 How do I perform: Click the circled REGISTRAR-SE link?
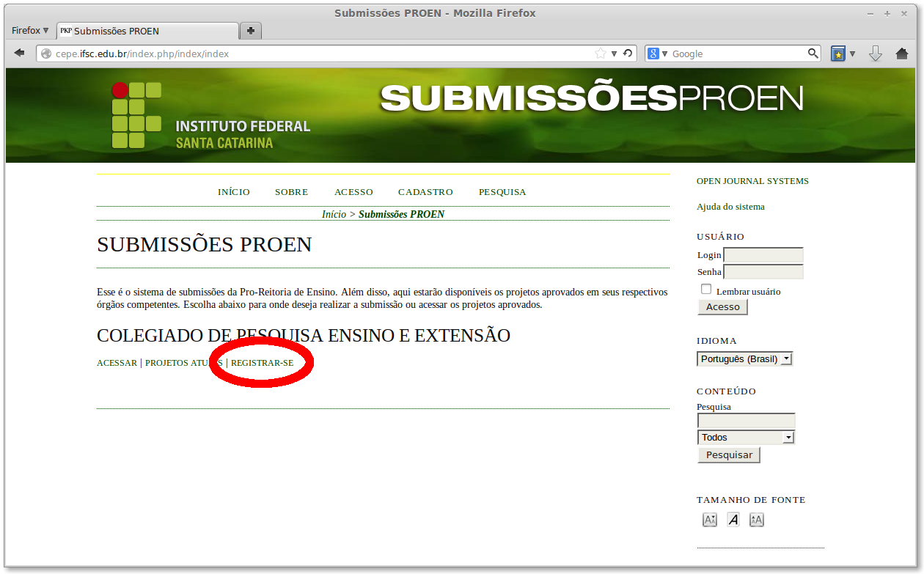coord(262,362)
